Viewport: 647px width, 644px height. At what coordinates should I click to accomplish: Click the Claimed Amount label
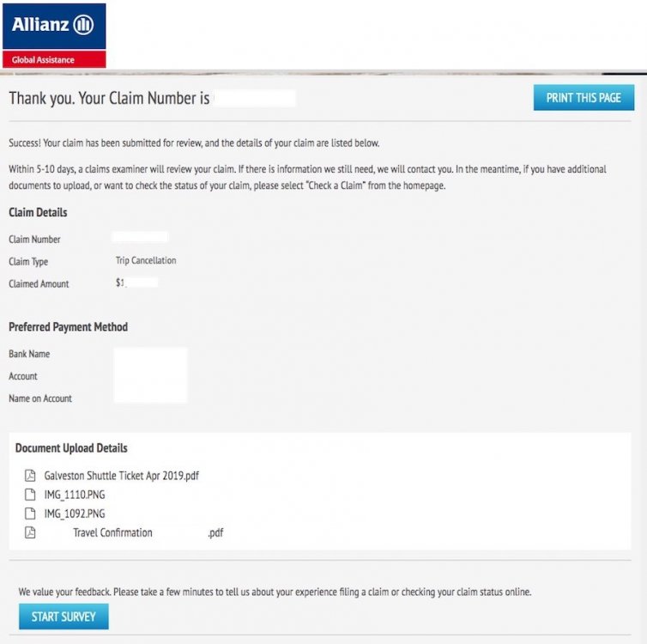[39, 284]
